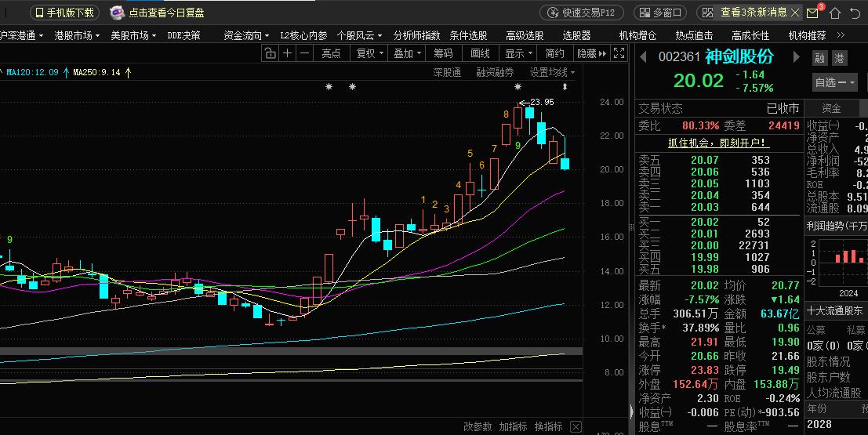Toggle 筹码 chip distribution view
Viewport: 868px width, 435px height.
pos(443,53)
